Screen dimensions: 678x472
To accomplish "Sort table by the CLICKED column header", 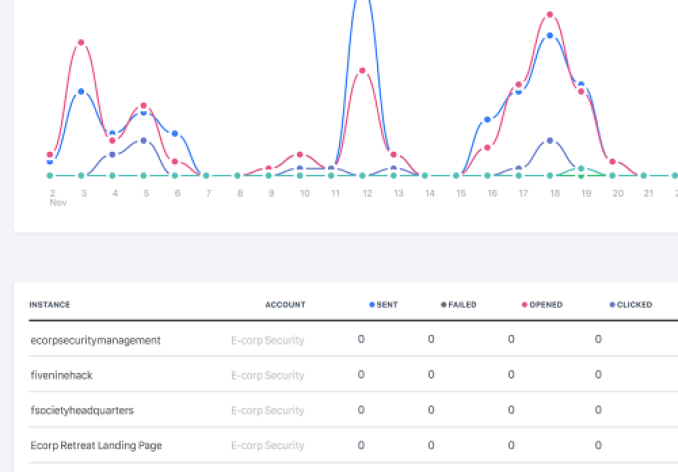I will [632, 305].
